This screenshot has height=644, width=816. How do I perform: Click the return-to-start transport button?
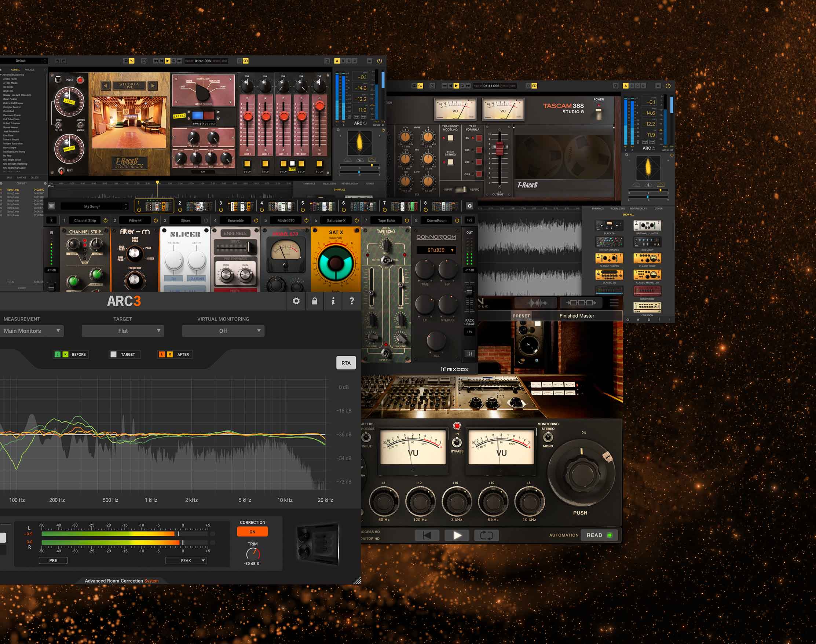tap(427, 535)
